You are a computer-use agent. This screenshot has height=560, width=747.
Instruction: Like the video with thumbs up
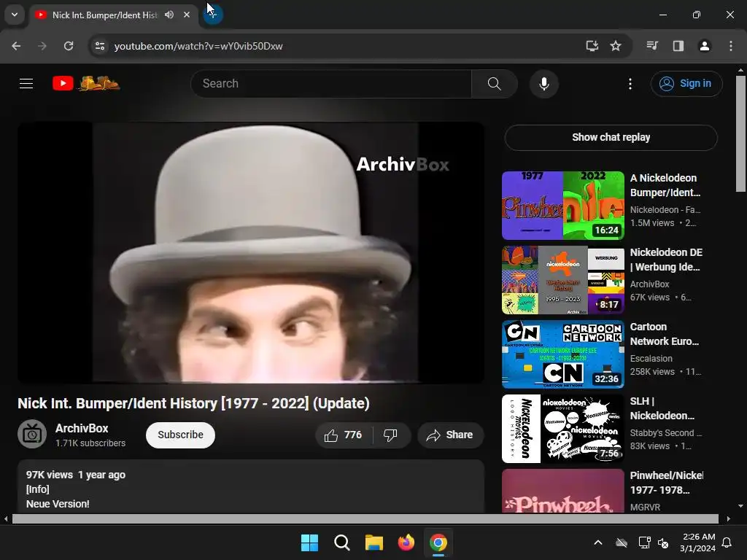(344, 435)
